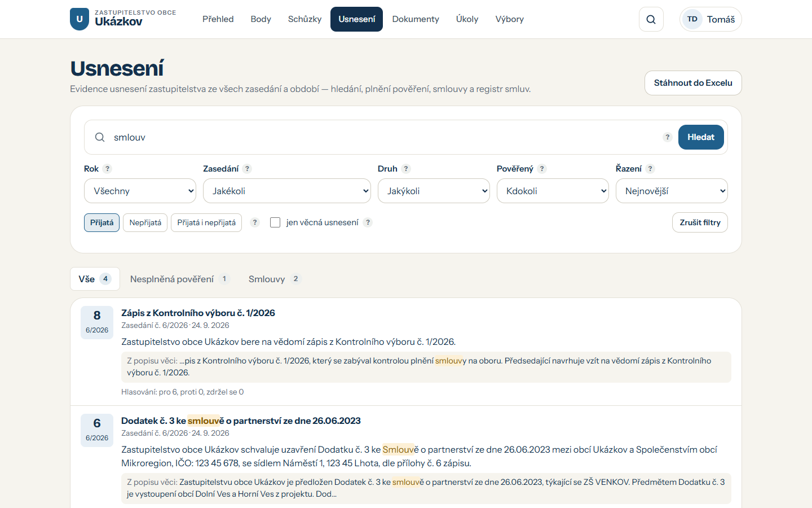Open Body navigation item

click(x=261, y=19)
